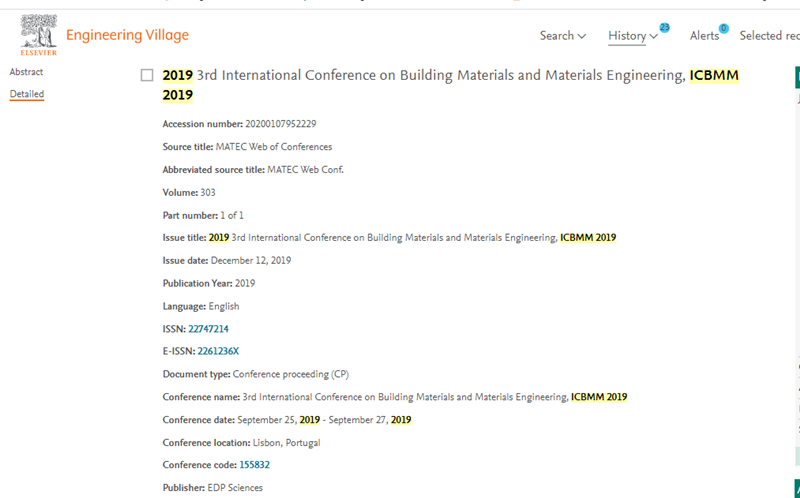Open the Alerts menu item
This screenshot has height=498, width=800.
coord(704,36)
